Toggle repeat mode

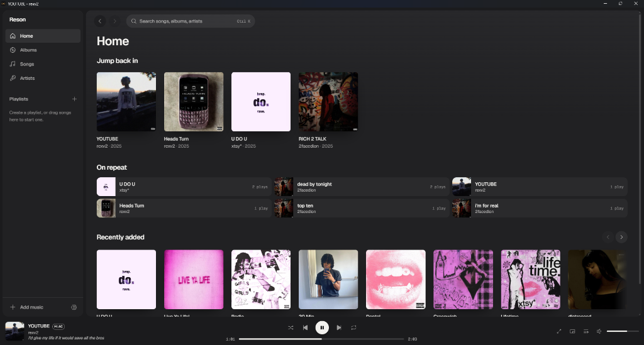pyautogui.click(x=353, y=327)
